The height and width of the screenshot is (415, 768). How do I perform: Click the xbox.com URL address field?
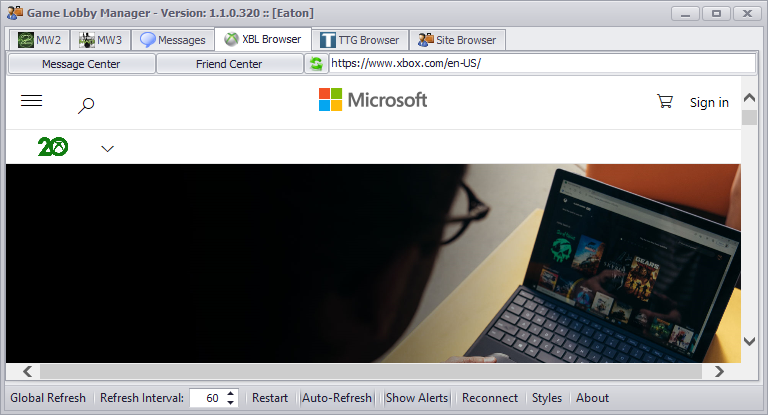point(542,63)
